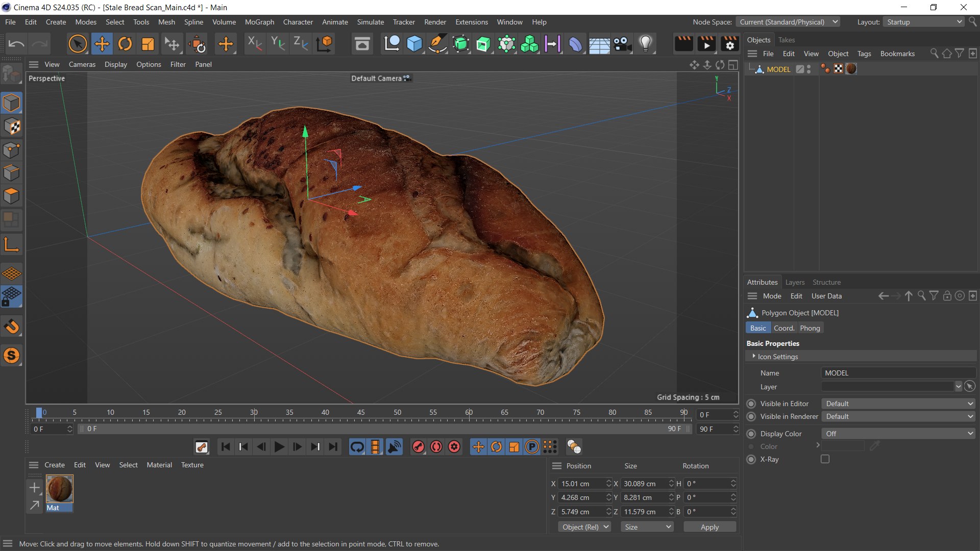Click the Apply button
Screen dimensions: 980x551
click(x=709, y=527)
